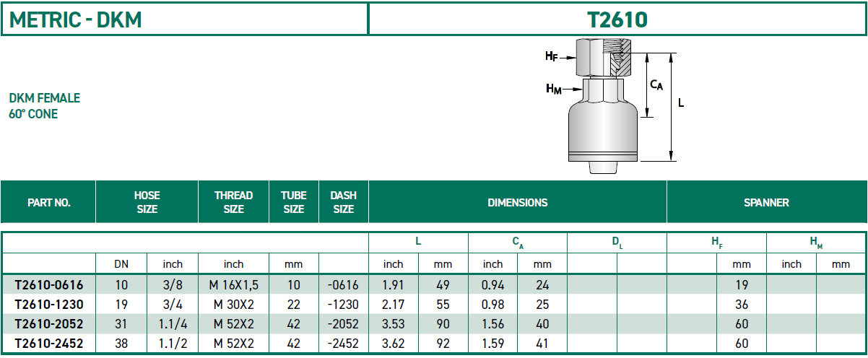
Task: Click L mm value 49
Action: click(x=443, y=285)
